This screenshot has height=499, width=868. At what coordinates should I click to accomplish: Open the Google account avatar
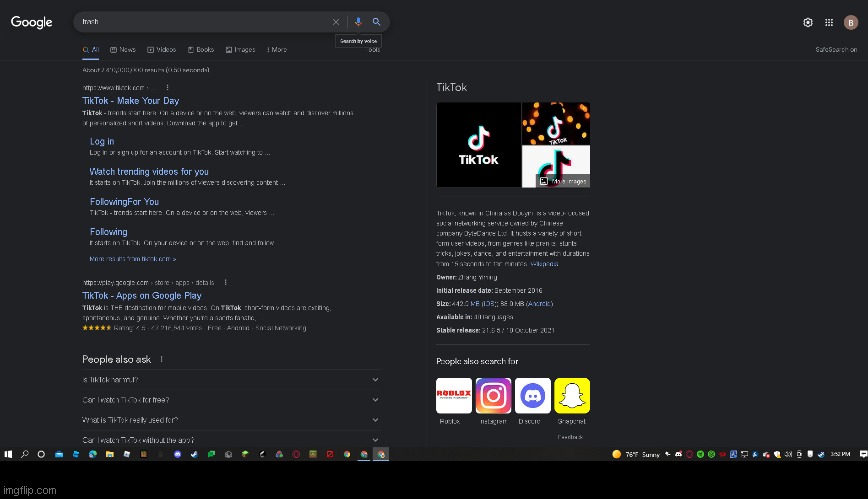click(851, 22)
